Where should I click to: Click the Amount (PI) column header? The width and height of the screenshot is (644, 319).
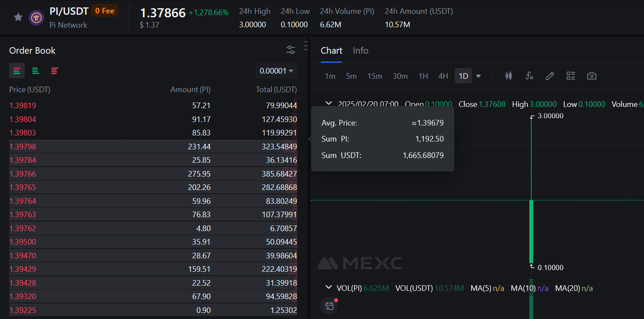(x=191, y=90)
